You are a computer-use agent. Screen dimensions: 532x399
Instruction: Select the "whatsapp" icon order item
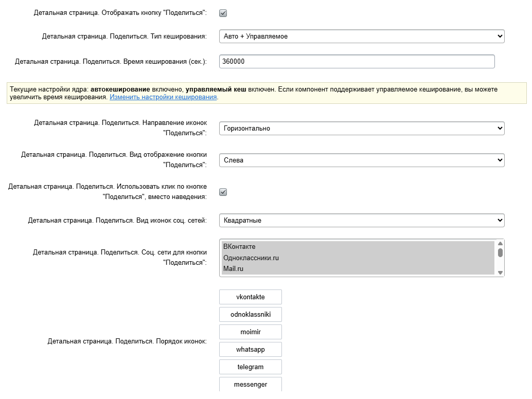point(251,349)
